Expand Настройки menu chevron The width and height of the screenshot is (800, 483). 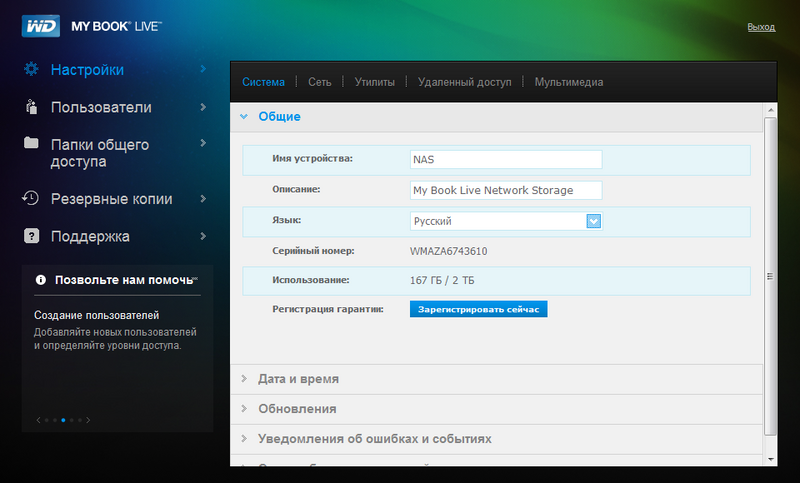click(203, 69)
